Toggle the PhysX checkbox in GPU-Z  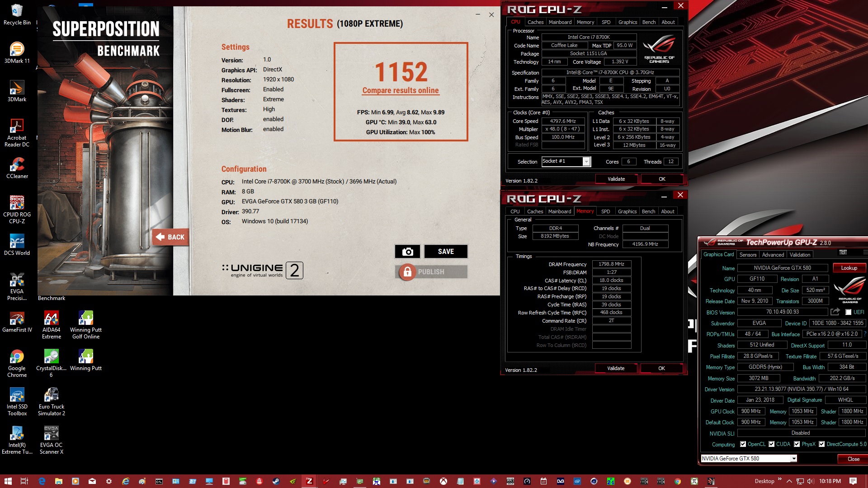(797, 444)
